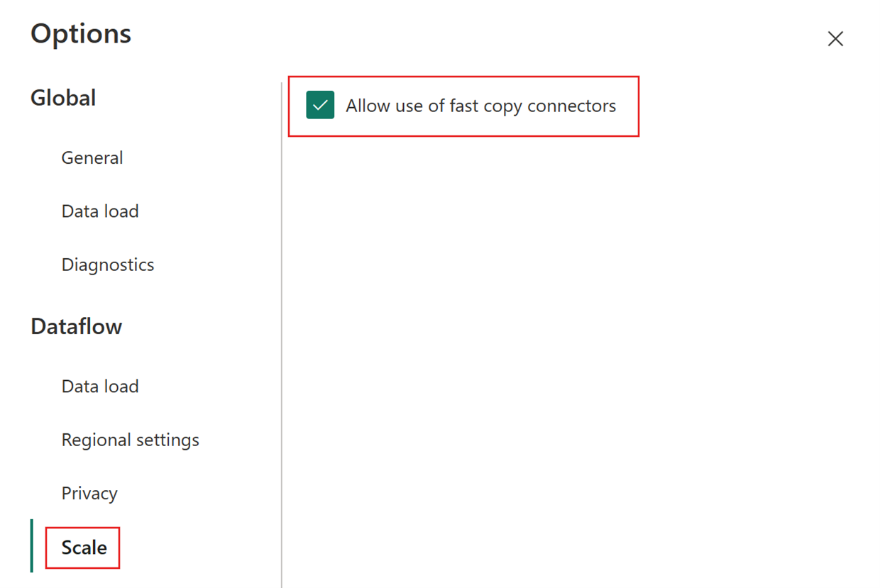Screen dimensions: 880x588
Task: Click green selection bar beside Scale
Action: [32, 546]
